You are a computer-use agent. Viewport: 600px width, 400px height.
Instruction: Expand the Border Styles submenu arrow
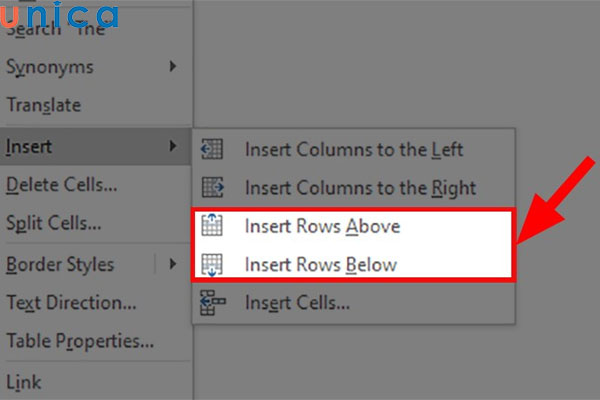click(173, 264)
